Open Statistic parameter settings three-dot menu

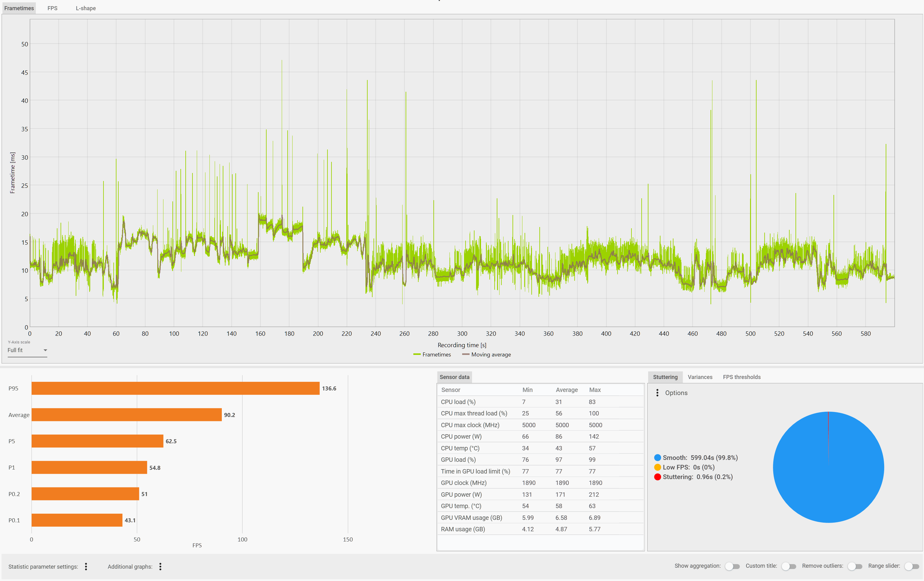[86, 566]
